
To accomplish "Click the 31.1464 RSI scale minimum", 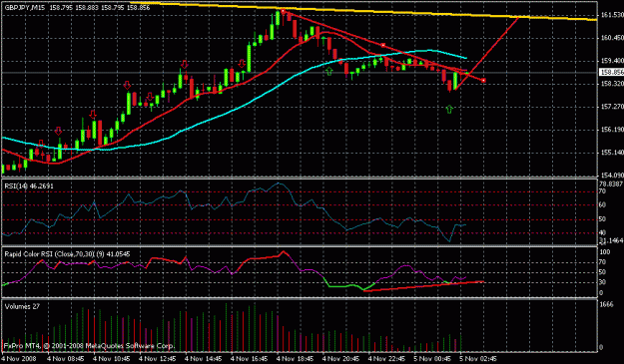I will (x=611, y=240).
